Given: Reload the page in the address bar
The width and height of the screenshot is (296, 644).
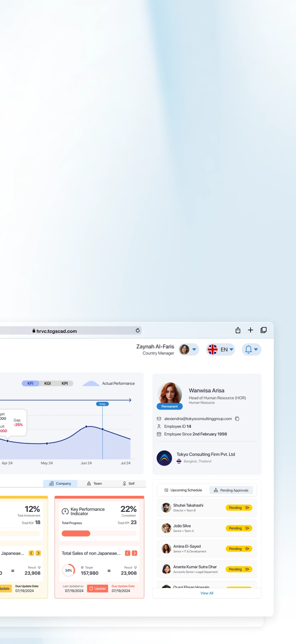Looking at the screenshot, I should (x=138, y=330).
